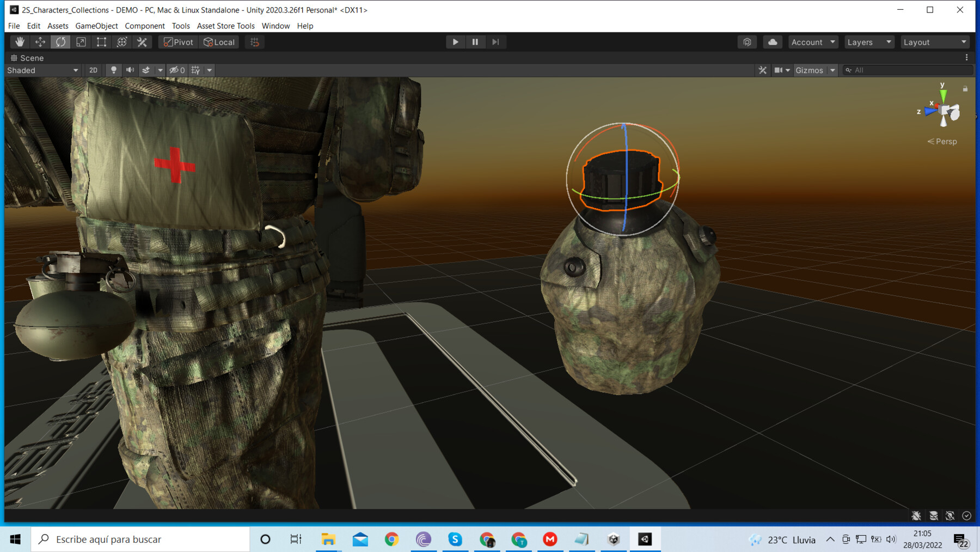
Task: Select the Move tool
Action: pyautogui.click(x=40, y=42)
